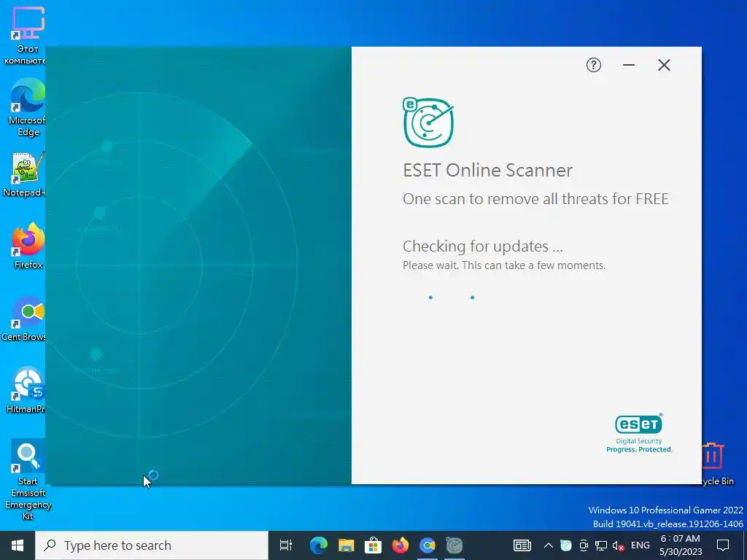This screenshot has height=560, width=747.
Task: Switch to Cent Browser on the taskbar
Action: 427,545
